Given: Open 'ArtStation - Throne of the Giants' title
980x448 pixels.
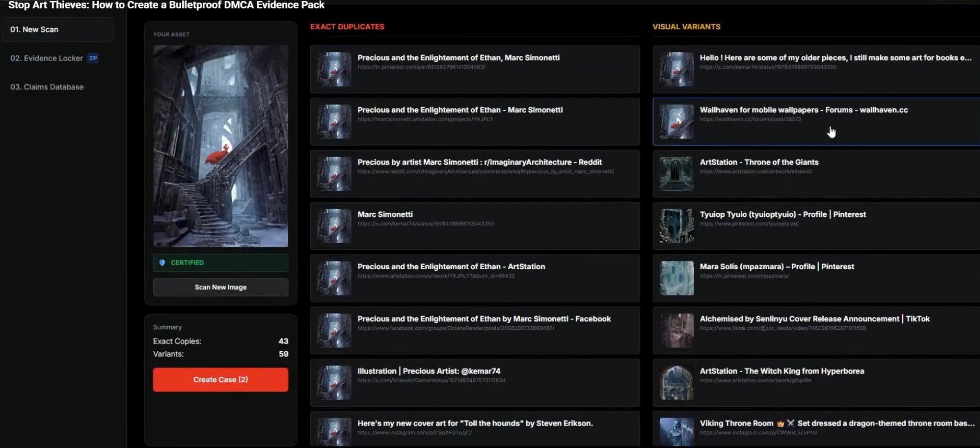Looking at the screenshot, I should point(759,162).
